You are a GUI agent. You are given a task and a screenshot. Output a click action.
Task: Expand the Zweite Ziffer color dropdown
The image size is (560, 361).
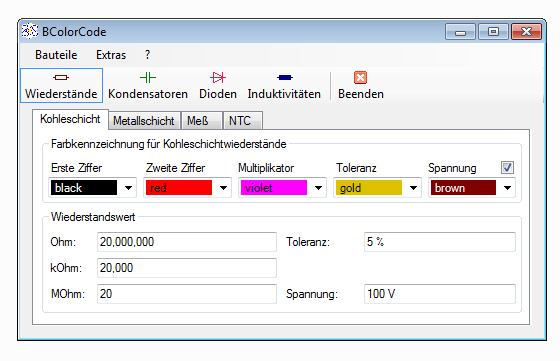[224, 188]
